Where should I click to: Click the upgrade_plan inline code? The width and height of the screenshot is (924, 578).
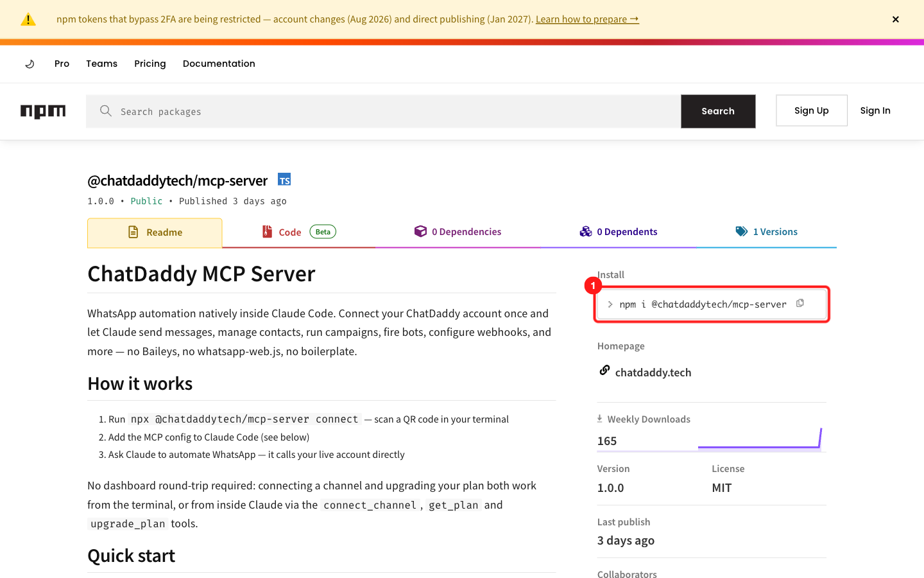click(x=128, y=524)
